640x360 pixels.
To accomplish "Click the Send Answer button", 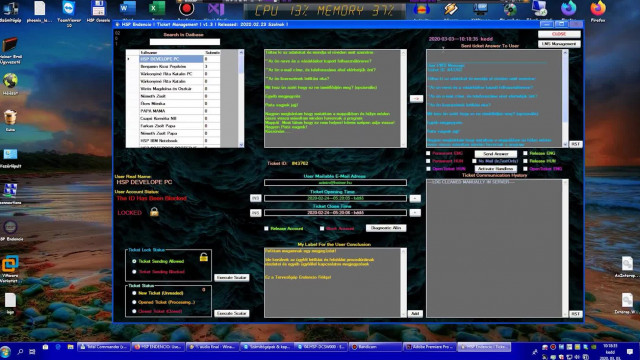I will point(496,154).
